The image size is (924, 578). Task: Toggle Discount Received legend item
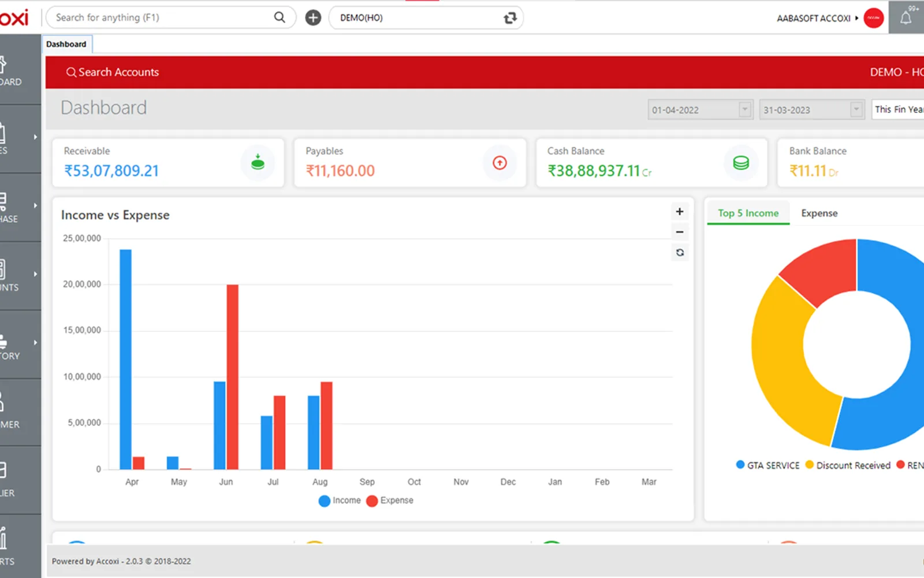[x=848, y=465]
